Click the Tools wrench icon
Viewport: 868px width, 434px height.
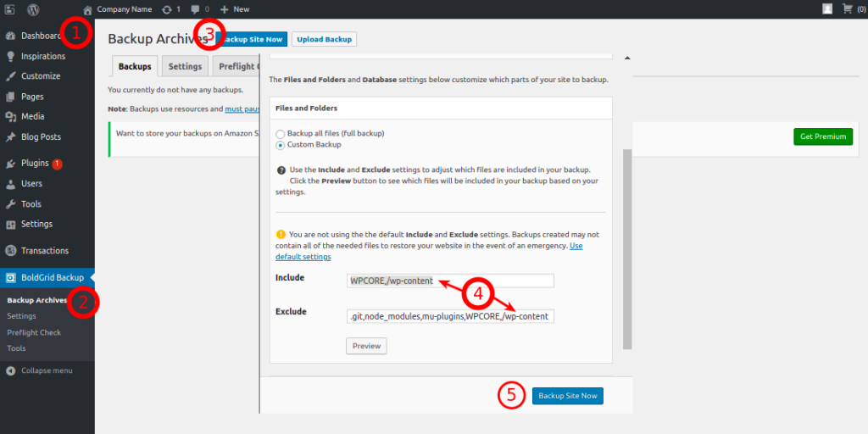pos(10,204)
